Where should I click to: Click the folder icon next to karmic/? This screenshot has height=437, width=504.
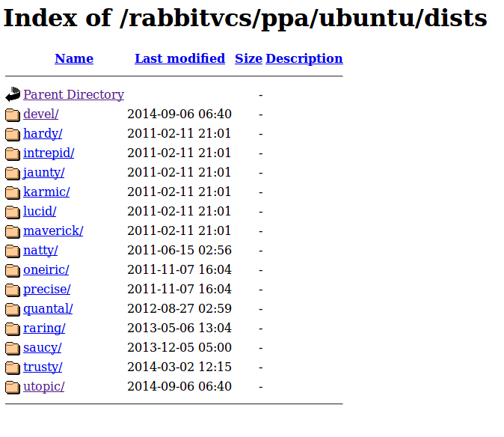pos(13,192)
